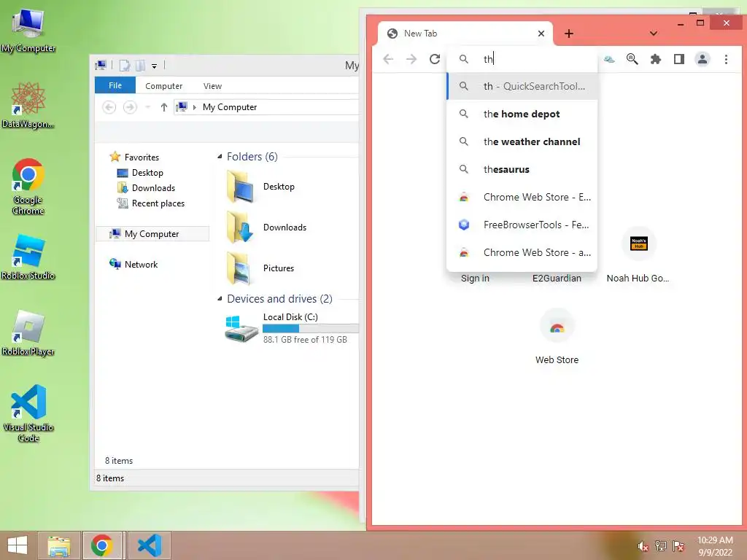The width and height of the screenshot is (747, 560).
Task: Open My Computer desktop icon
Action: (x=28, y=31)
